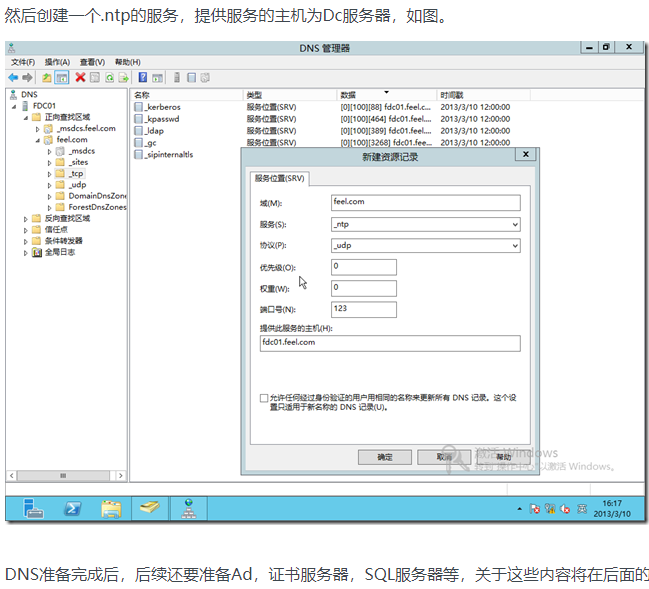
Task: Open the 协议(P) _udp dropdown
Action: [515, 246]
